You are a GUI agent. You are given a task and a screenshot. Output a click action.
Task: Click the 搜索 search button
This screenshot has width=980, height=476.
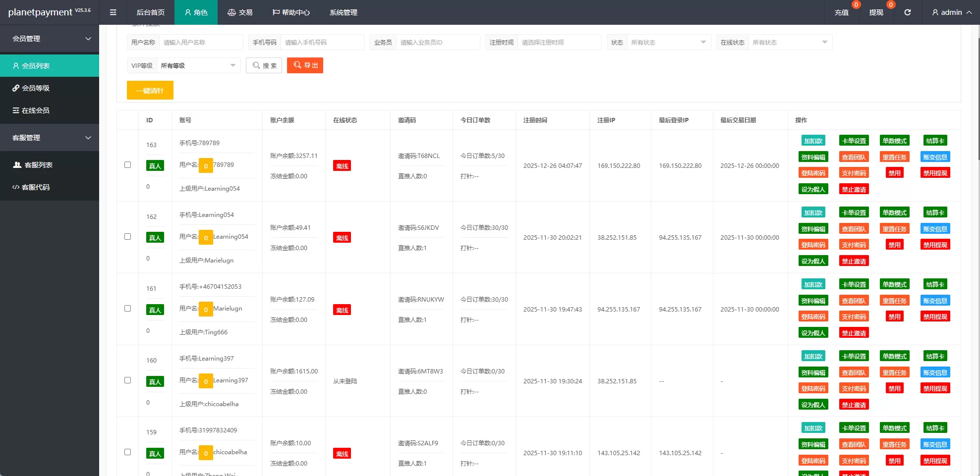coord(264,65)
